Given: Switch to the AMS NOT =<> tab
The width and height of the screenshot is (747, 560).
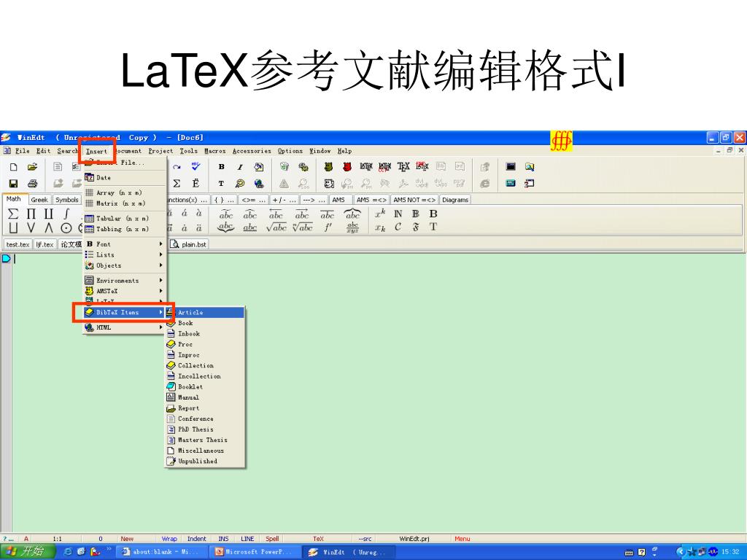Looking at the screenshot, I should click(x=414, y=200).
